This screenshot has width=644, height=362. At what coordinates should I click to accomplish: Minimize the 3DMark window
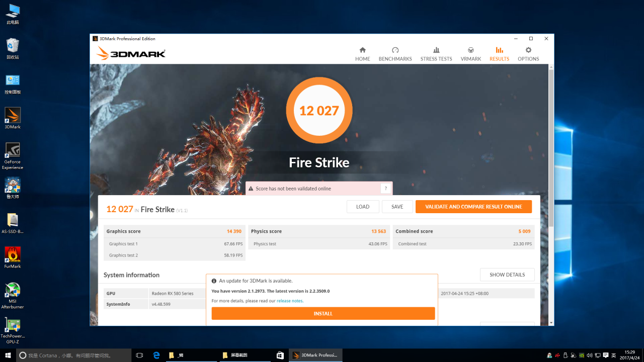pos(516,39)
